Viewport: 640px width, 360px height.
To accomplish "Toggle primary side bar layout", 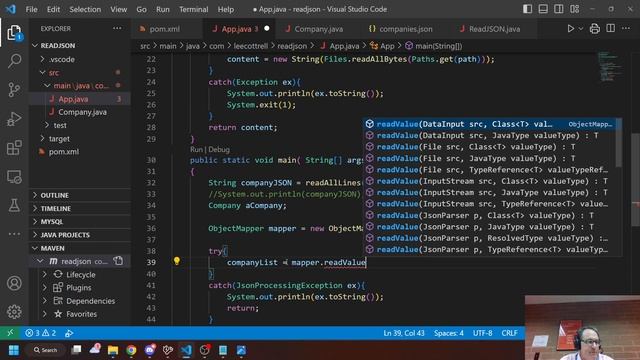I will pos(527,9).
